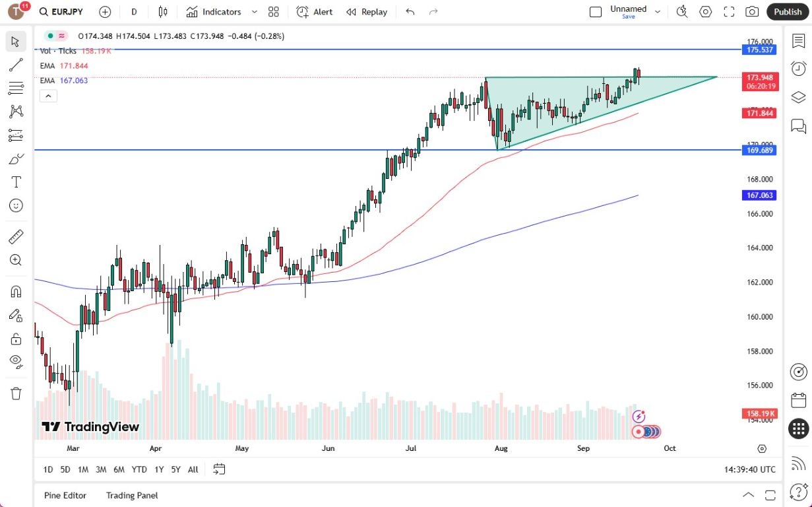Open the XABCD Pattern tool
This screenshot has width=812, height=507.
click(16, 112)
